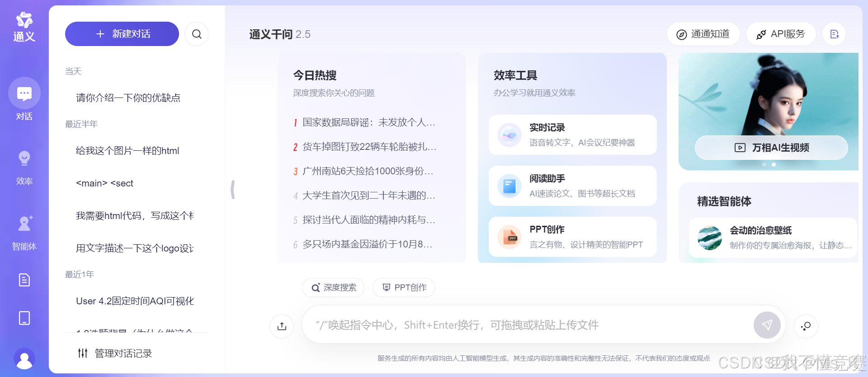Image resolution: width=868 pixels, height=377 pixels.
Task: Open conversation 用文字描述一下这个logo
Action: pyautogui.click(x=135, y=248)
